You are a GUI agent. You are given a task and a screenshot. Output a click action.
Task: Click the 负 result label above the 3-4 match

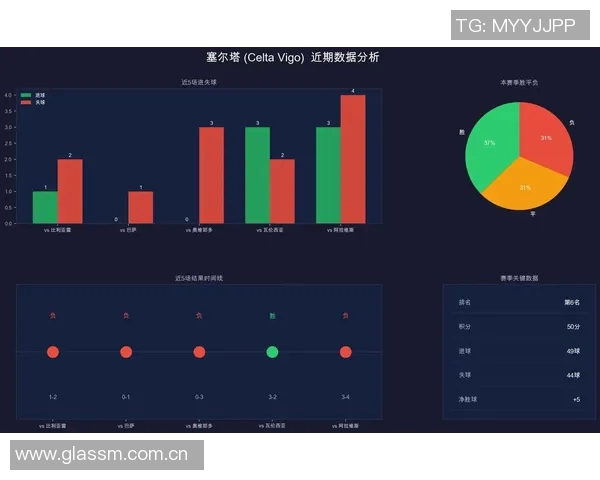click(346, 316)
